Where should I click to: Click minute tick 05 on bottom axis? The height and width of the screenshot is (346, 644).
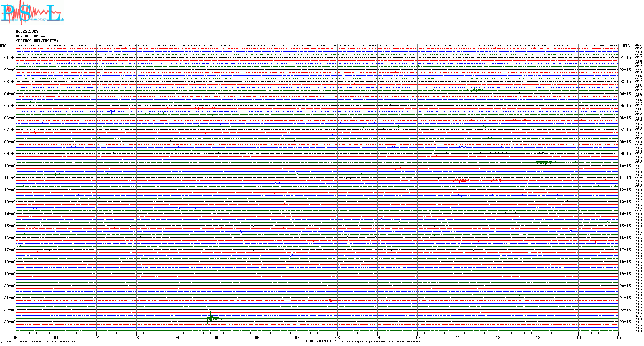(x=217, y=337)
